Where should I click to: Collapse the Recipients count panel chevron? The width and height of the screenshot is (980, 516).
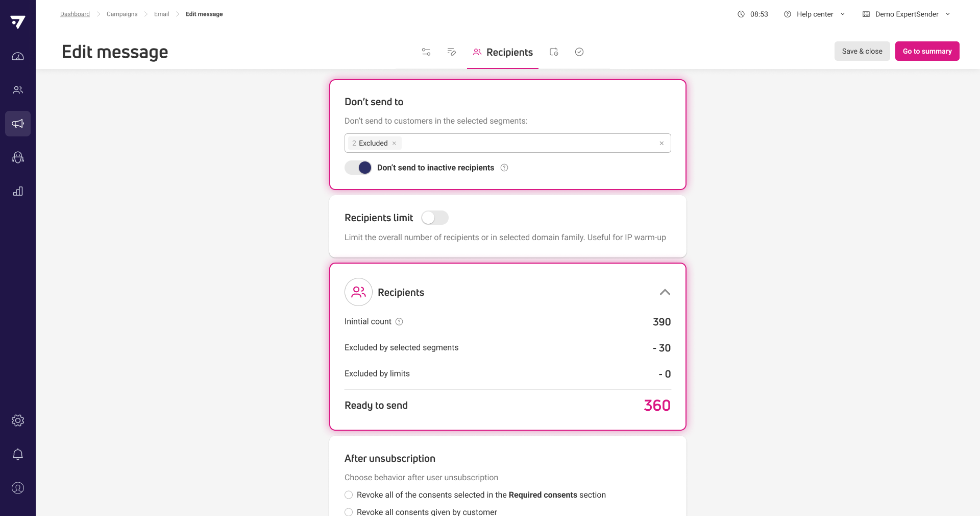(x=665, y=292)
